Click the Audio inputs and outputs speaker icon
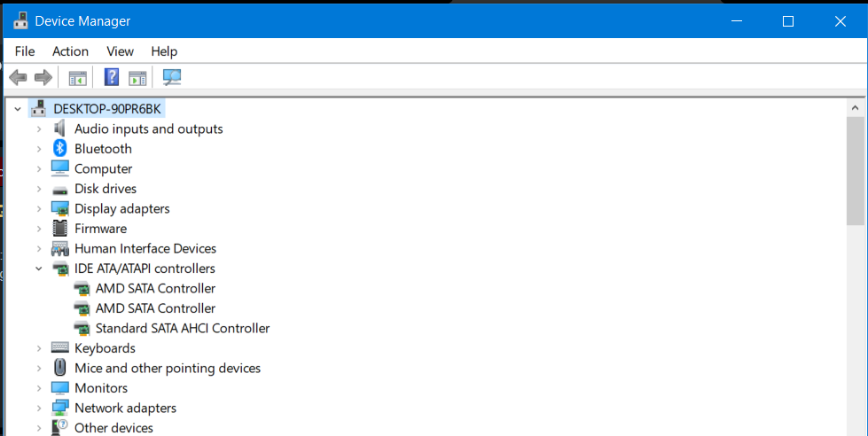 [60, 128]
